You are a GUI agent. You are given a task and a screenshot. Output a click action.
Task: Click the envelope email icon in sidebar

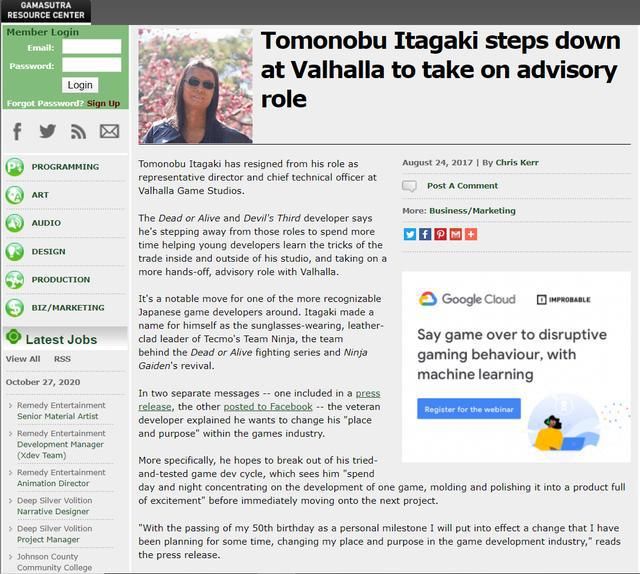109,131
